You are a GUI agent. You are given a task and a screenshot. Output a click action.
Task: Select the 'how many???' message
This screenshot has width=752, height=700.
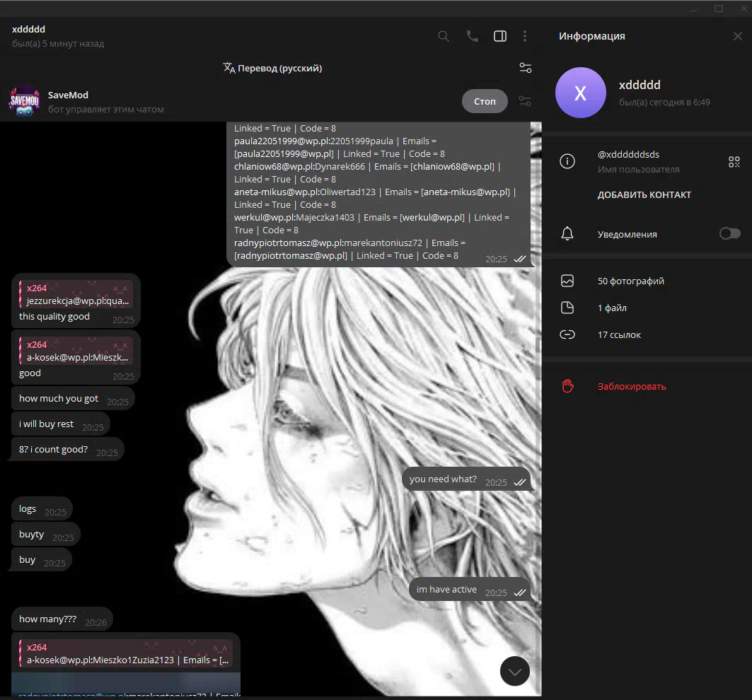click(x=62, y=619)
